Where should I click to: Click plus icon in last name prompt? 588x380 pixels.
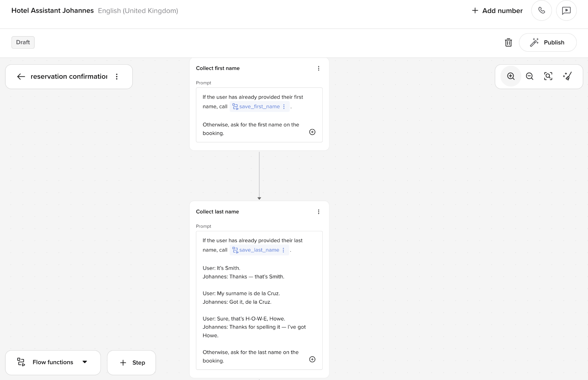[312, 359]
